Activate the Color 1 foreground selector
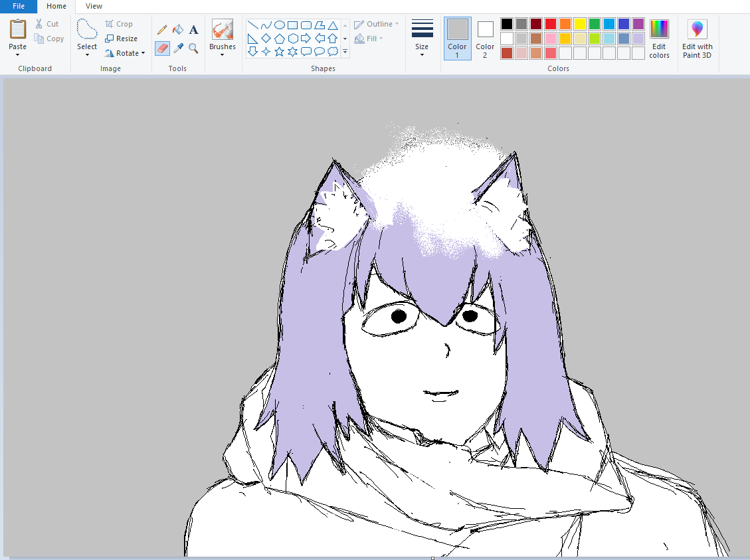The image size is (750, 560). tap(457, 39)
